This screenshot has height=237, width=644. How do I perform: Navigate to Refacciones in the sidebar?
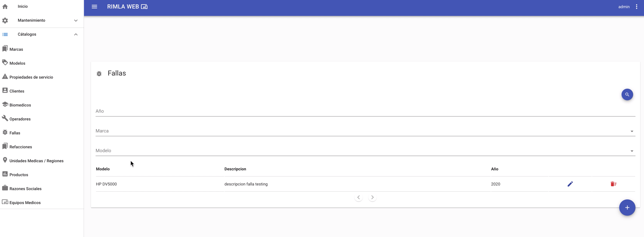[20, 147]
